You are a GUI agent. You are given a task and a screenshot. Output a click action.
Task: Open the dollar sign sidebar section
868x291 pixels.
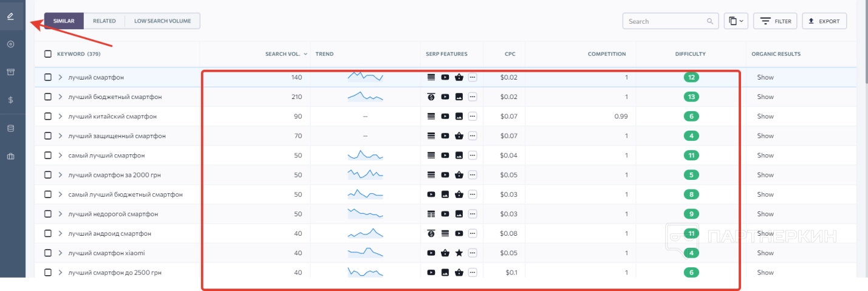coord(10,100)
